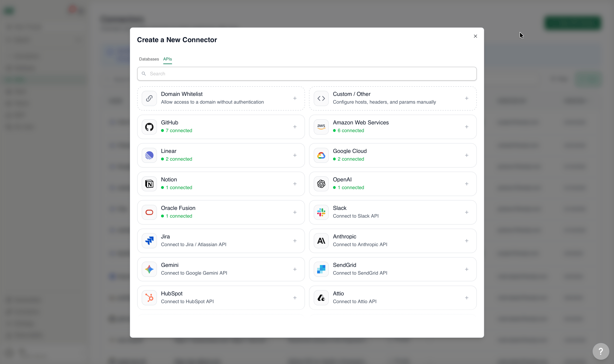Click the Domain Whitelist link icon
This screenshot has height=364, width=614.
149,98
